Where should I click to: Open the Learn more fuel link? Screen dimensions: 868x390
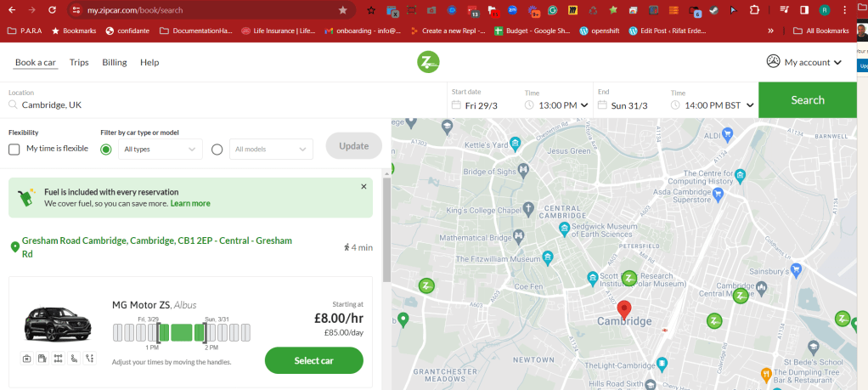coord(190,203)
